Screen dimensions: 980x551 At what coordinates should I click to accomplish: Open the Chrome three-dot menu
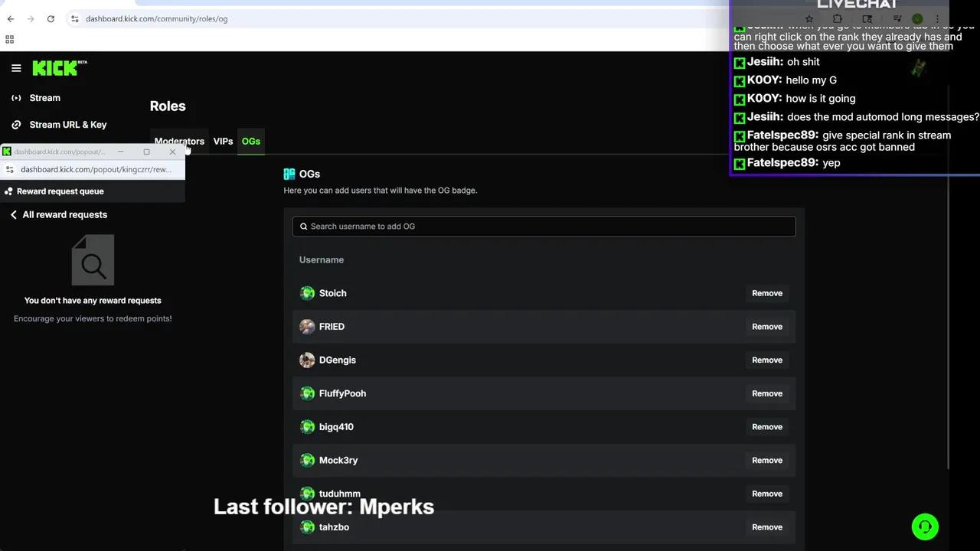[937, 18]
